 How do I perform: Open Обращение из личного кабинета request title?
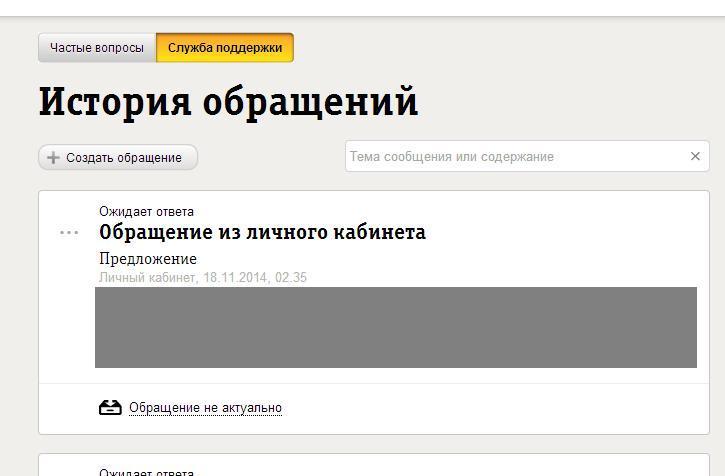(262, 232)
